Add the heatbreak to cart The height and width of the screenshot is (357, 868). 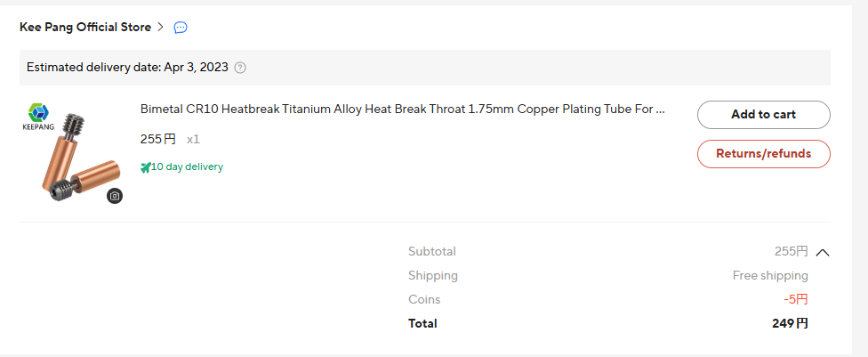click(763, 115)
